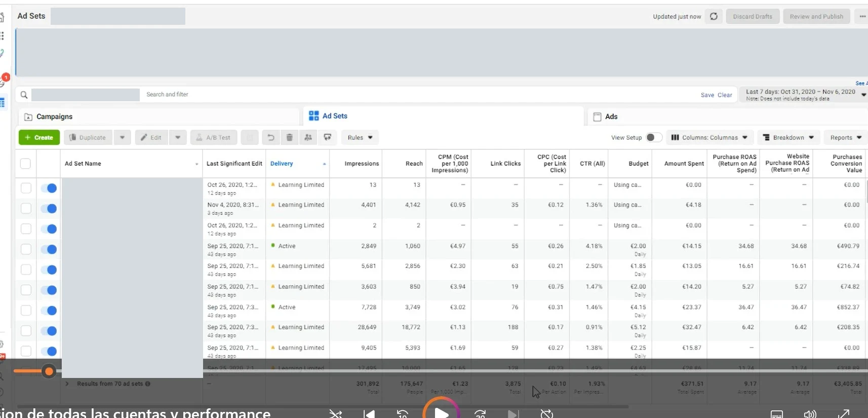Viewport: 868px width, 418px height.
Task: Click the Clear filter link
Action: click(x=725, y=95)
